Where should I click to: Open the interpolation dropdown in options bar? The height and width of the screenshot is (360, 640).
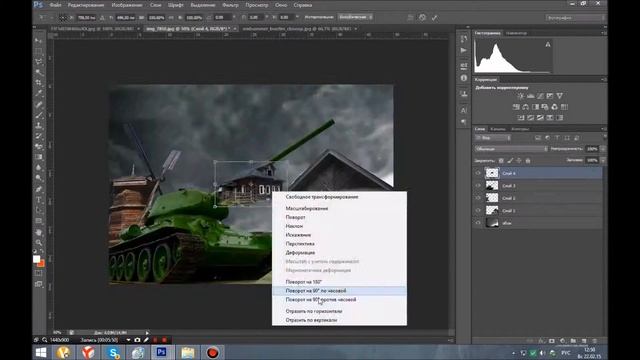pyautogui.click(x=356, y=17)
